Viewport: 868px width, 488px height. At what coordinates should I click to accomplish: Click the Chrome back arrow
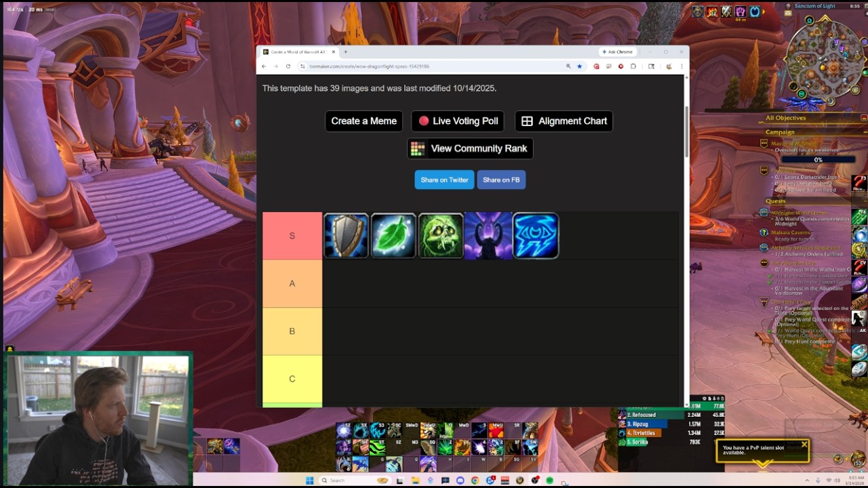tap(264, 66)
